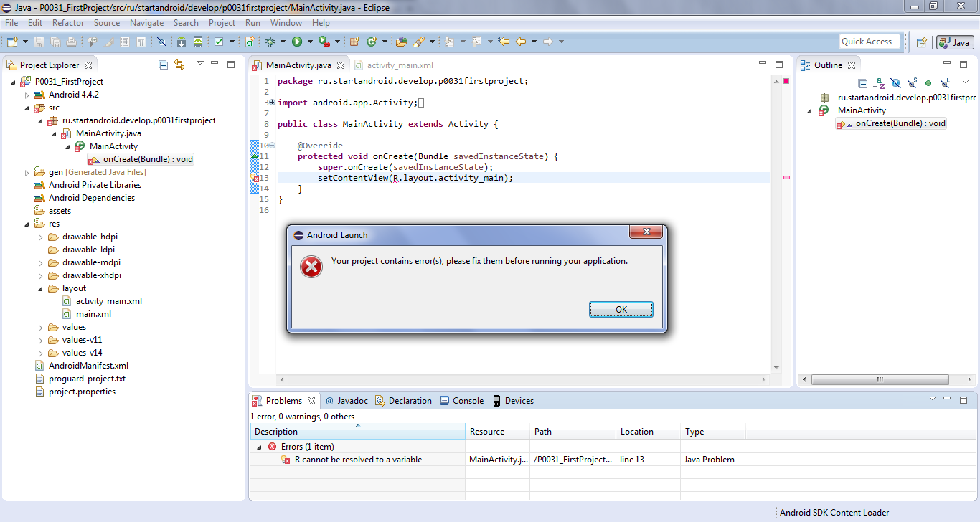Viewport: 980px width, 522px height.
Task: Click the Back navigation arrow icon
Action: tap(521, 42)
